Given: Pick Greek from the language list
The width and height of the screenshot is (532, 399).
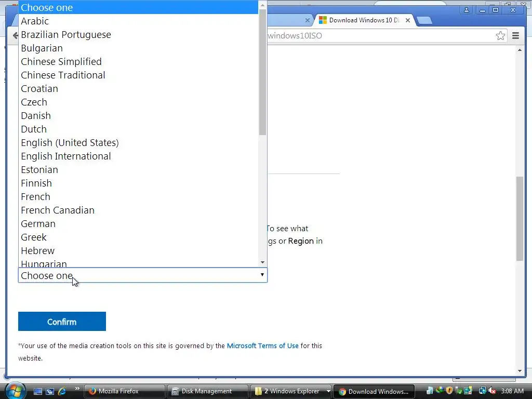Looking at the screenshot, I should tap(138, 237).
